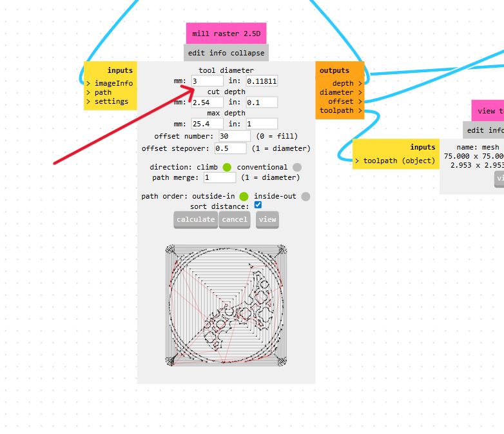Click the tool diameter mm input field
The width and height of the screenshot is (504, 434).
[208, 81]
